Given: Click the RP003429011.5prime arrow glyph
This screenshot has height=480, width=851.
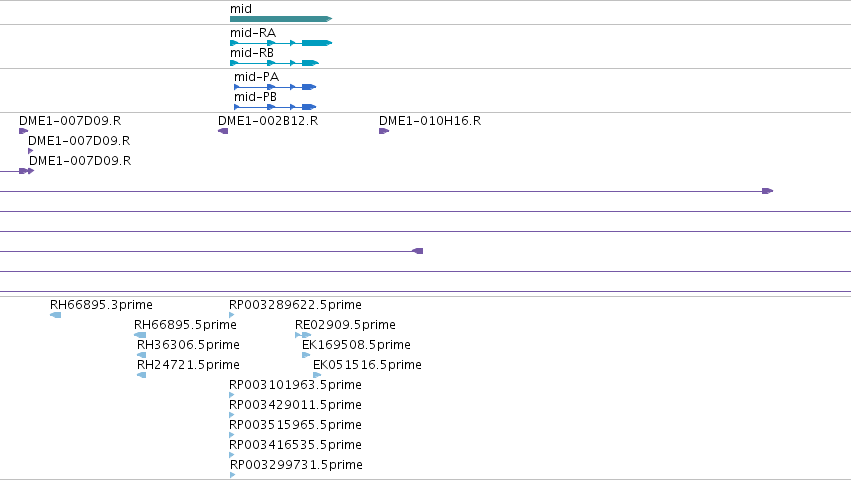Looking at the screenshot, I should click(x=232, y=415).
